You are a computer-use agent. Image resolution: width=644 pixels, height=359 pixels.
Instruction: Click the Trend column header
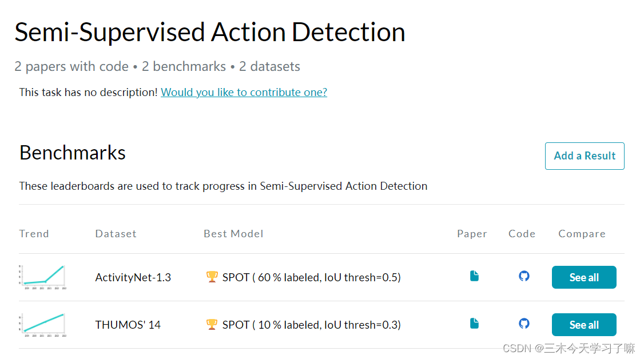(34, 233)
